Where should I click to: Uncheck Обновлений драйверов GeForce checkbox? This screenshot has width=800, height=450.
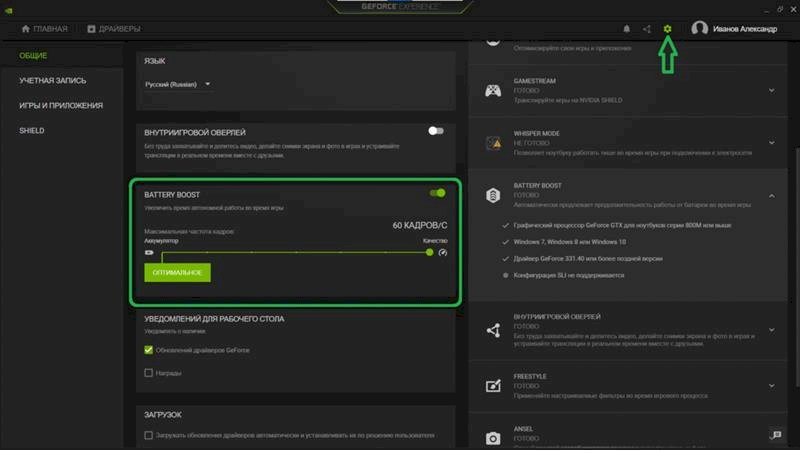pos(149,350)
